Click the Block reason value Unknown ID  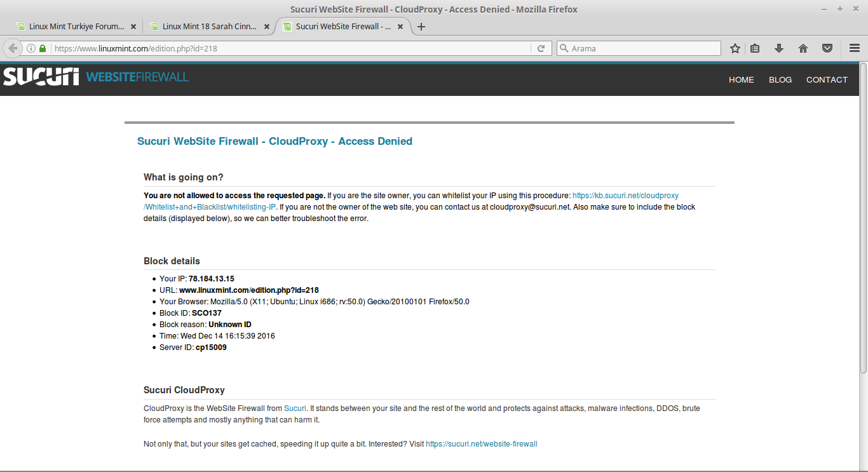pyautogui.click(x=230, y=325)
